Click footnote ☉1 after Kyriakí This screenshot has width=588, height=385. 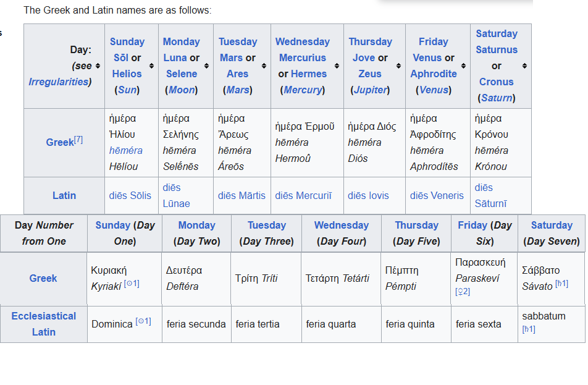pyautogui.click(x=132, y=284)
